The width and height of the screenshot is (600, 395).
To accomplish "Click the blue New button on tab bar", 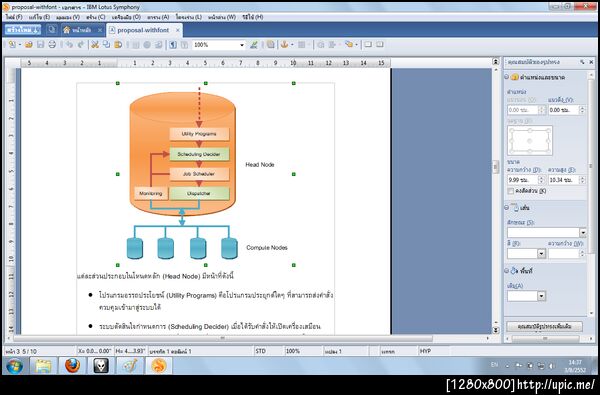I will [x=23, y=30].
